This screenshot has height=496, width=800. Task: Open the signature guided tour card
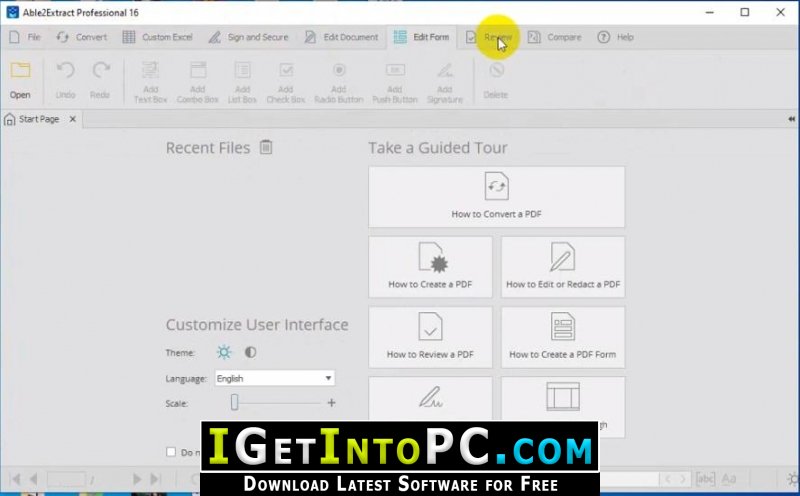click(x=430, y=399)
